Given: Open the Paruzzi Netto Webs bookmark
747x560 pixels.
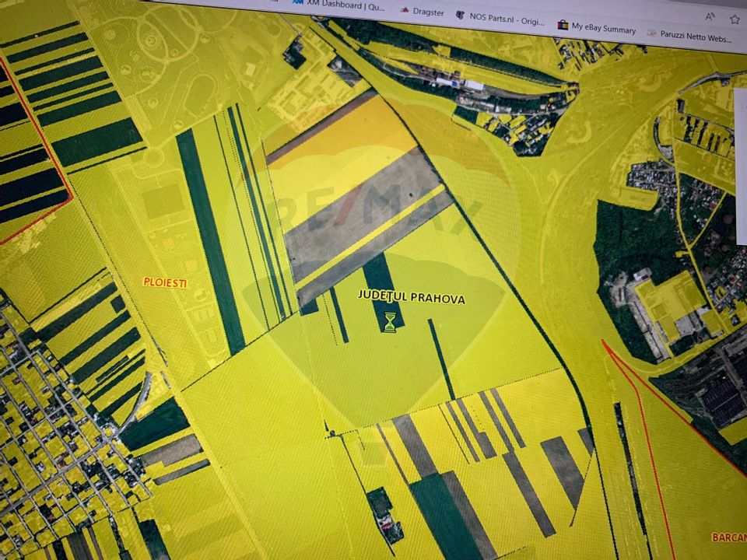Looking at the screenshot, I should [x=695, y=36].
